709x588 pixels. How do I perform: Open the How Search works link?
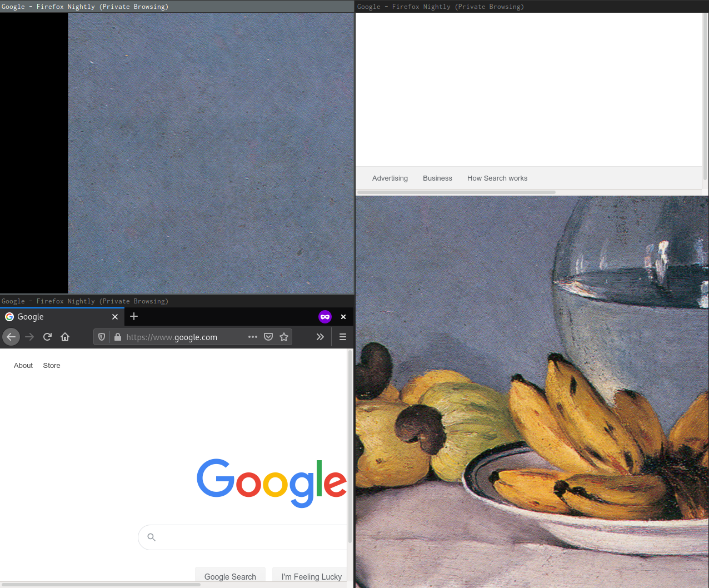[497, 178]
